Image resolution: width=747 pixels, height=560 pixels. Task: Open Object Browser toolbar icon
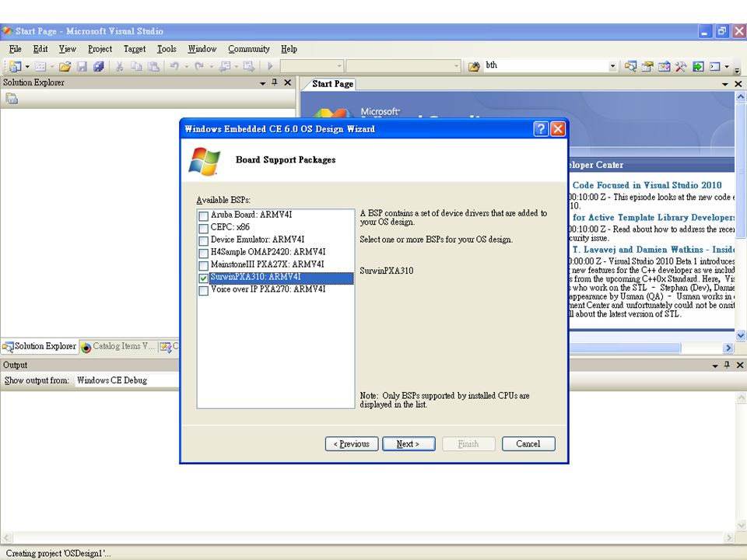coord(664,66)
